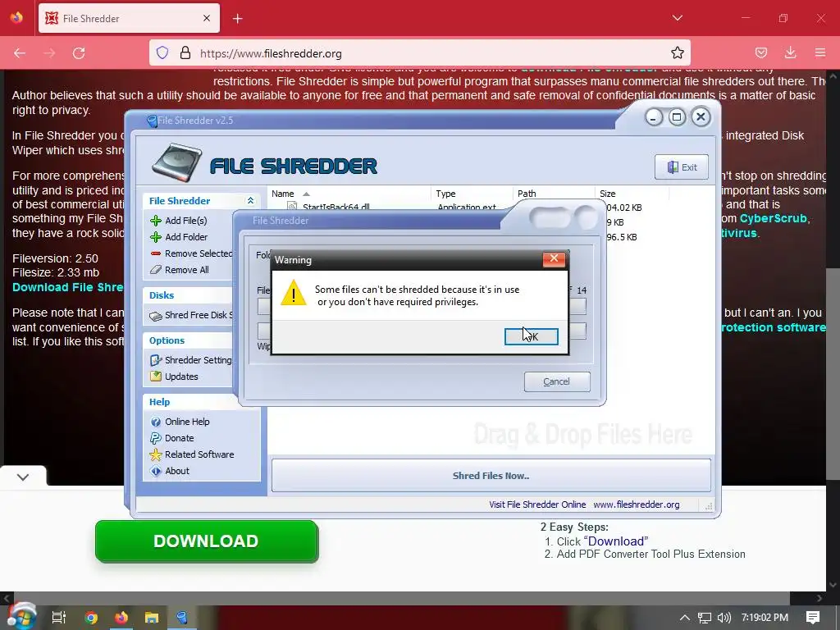Collapse the File Shredder sidebar section
840x630 pixels.
[x=250, y=201]
